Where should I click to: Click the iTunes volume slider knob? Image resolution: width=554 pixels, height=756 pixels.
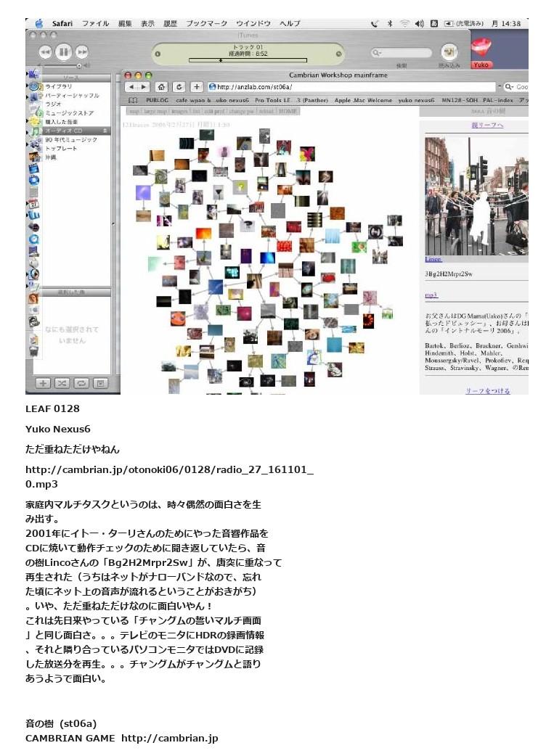click(x=78, y=65)
